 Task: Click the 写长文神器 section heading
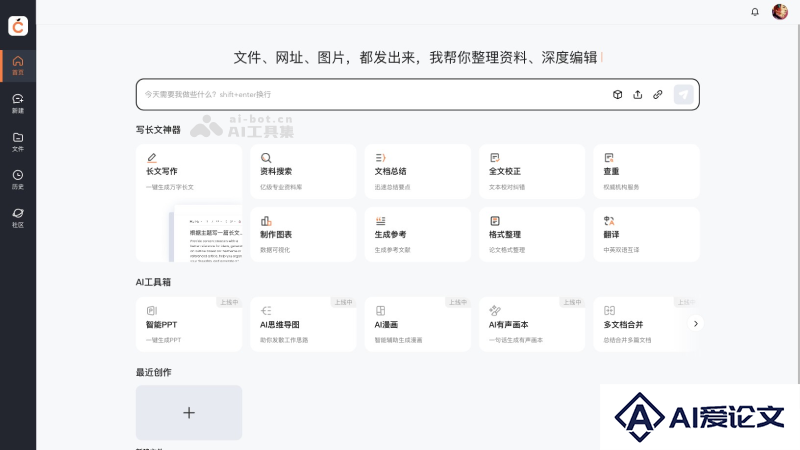click(158, 130)
